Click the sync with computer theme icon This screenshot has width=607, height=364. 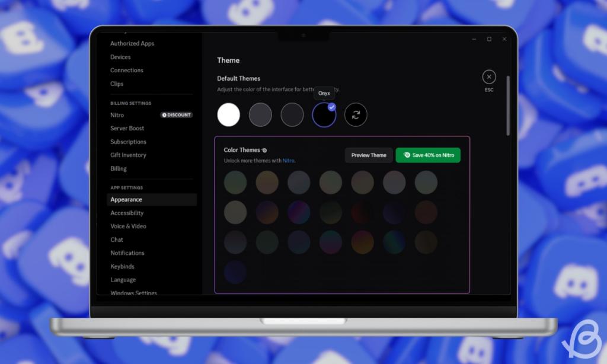point(356,114)
